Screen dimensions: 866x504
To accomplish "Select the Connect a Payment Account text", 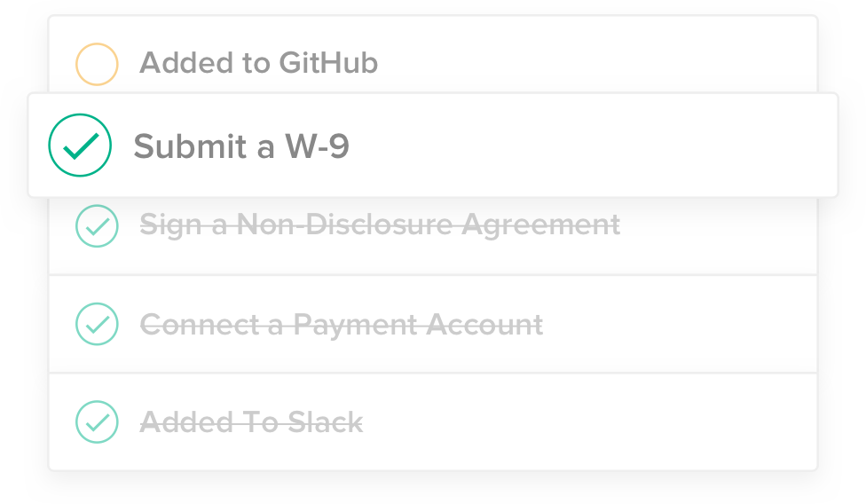I will tap(342, 325).
